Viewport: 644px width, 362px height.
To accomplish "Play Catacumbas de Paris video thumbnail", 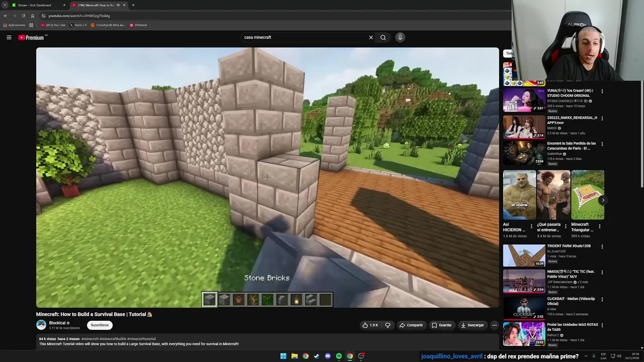I will click(x=524, y=152).
